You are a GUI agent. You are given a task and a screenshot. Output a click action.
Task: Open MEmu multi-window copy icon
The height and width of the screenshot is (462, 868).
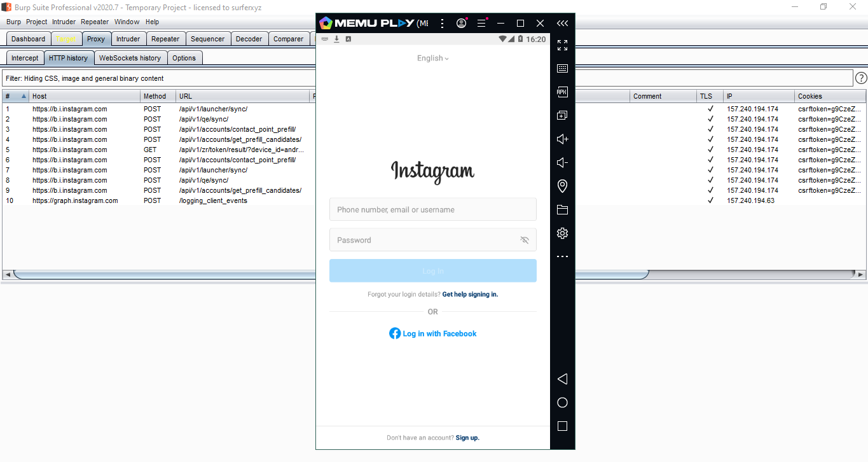click(x=562, y=116)
